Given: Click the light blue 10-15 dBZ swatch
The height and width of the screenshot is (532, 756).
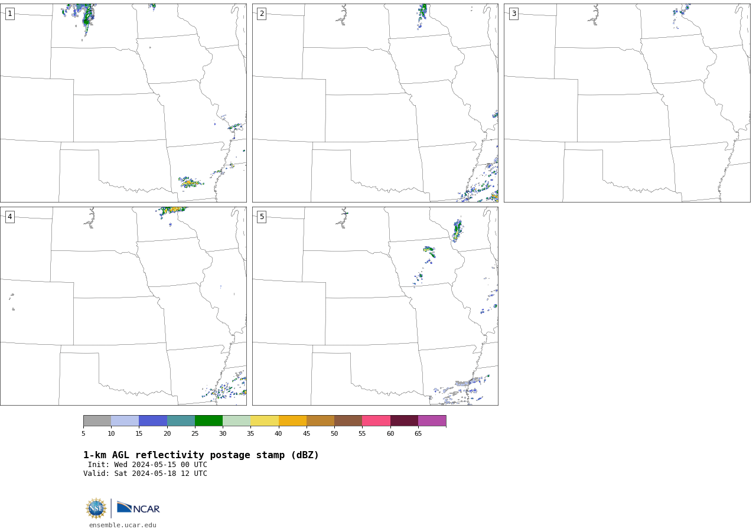Looking at the screenshot, I should (x=125, y=421).
